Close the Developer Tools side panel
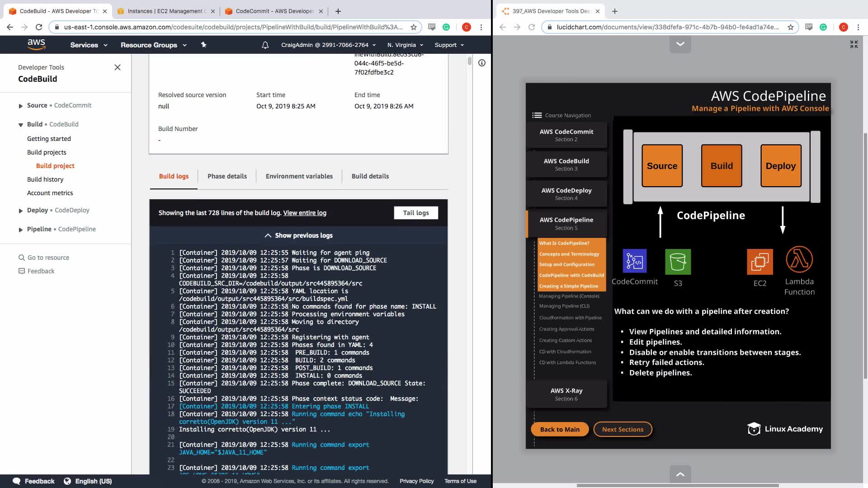Image resolution: width=868 pixels, height=488 pixels. pos(118,67)
